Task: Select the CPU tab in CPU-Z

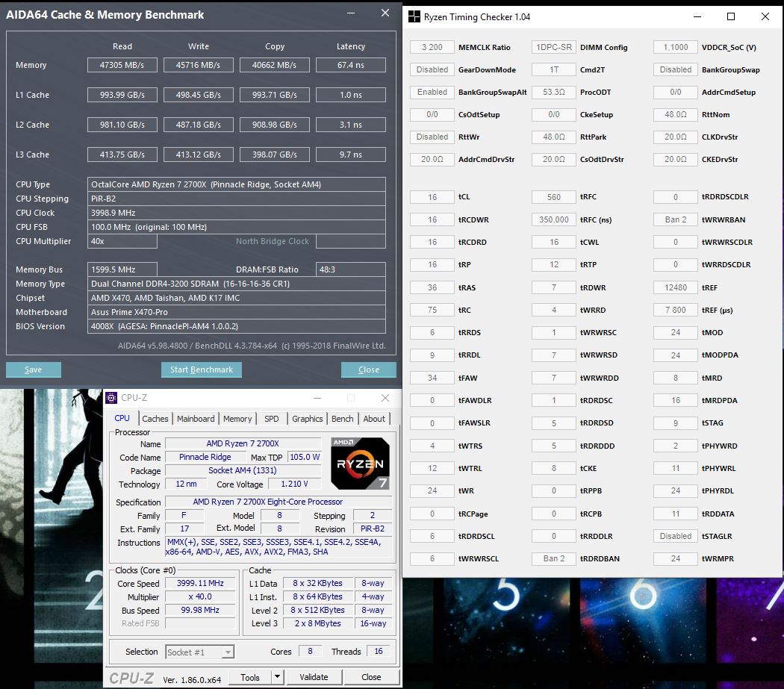Action: point(122,418)
